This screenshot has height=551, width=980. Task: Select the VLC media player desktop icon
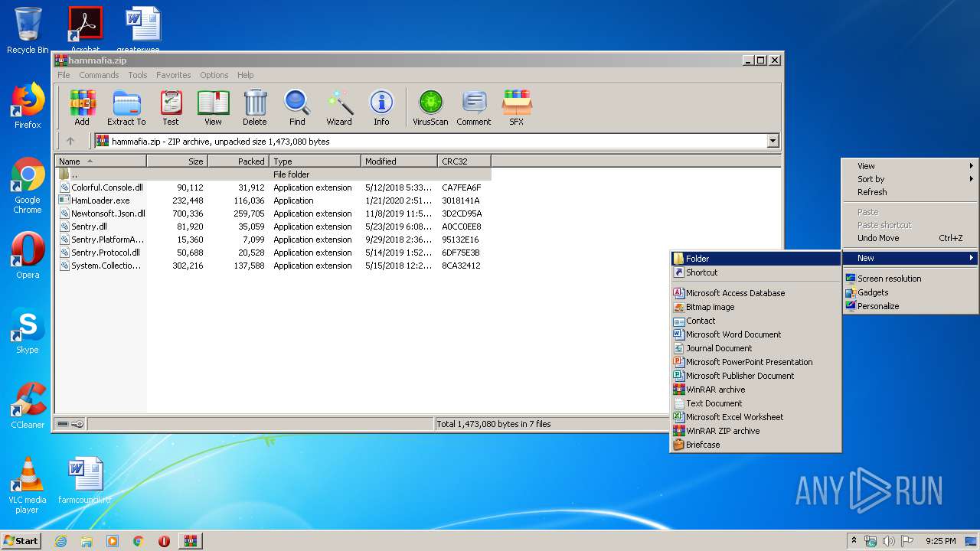pos(28,485)
